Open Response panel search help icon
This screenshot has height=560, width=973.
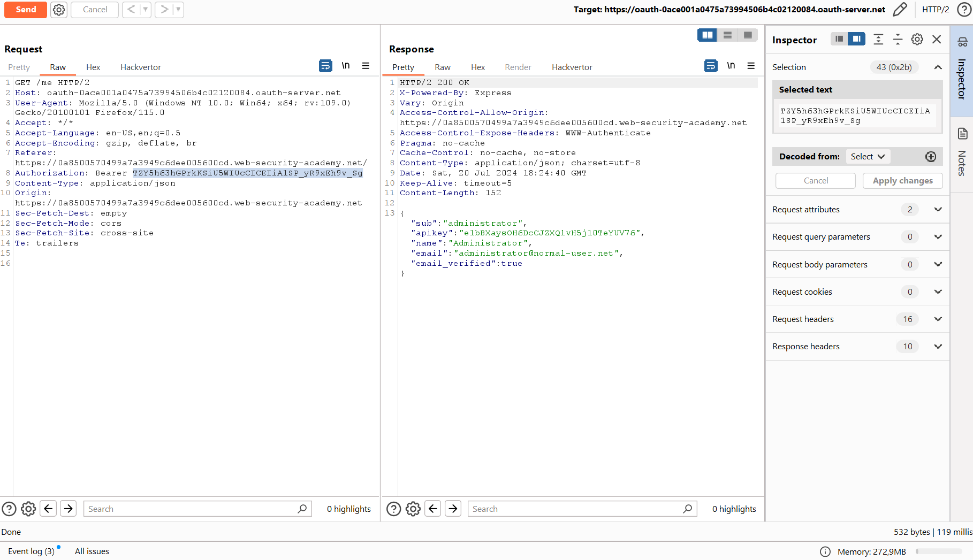(x=393, y=509)
